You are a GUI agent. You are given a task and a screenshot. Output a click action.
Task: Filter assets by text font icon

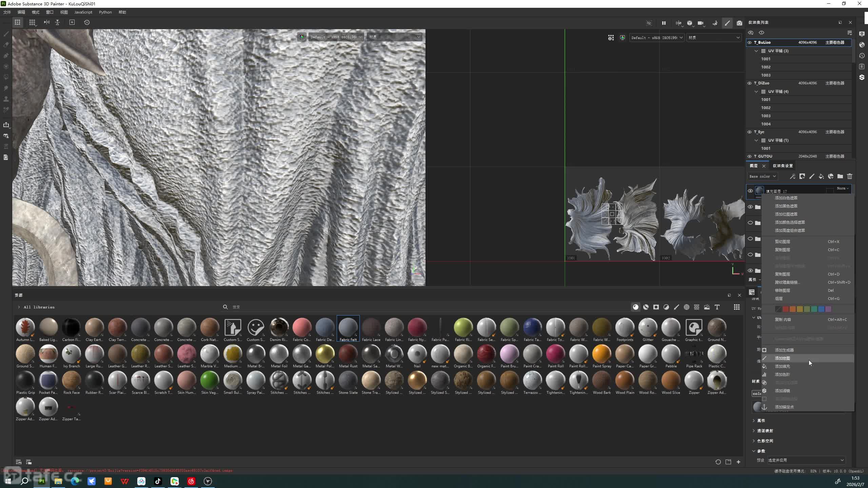tap(717, 307)
